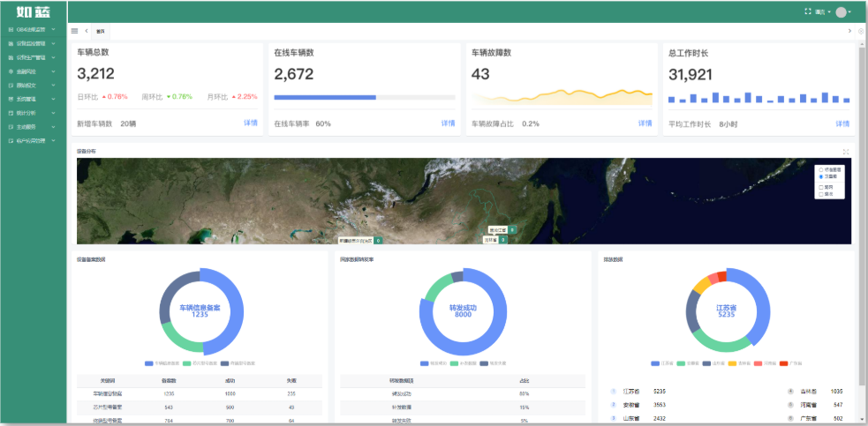The image size is (868, 426).
Task: Open 详情 link on 车辆总数 card
Action: point(251,123)
